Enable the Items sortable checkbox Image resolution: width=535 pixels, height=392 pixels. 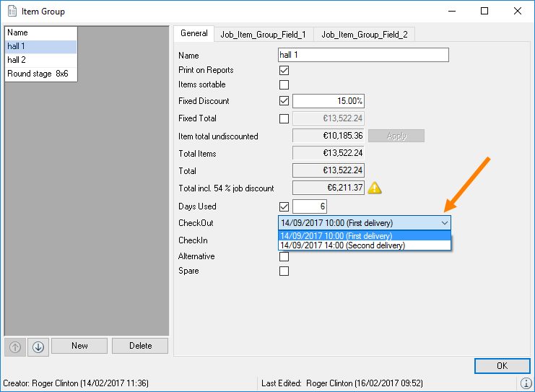pos(284,85)
